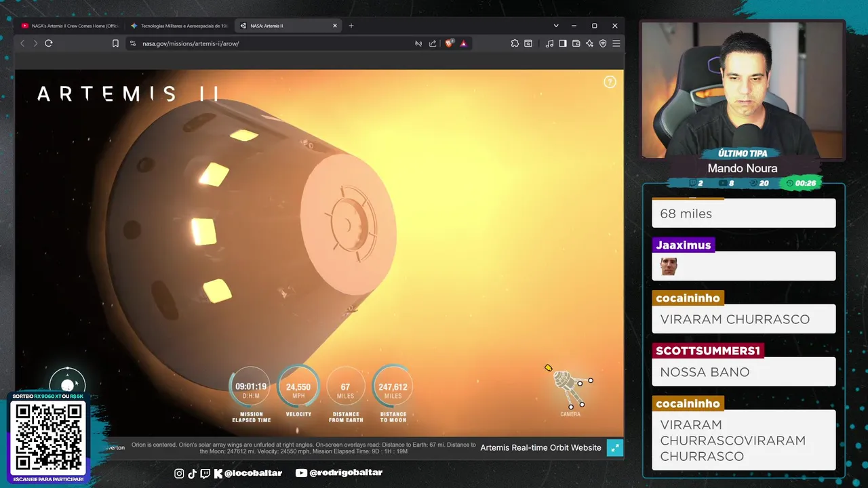
Task: Open the Brave Wallet icon
Action: tap(576, 43)
